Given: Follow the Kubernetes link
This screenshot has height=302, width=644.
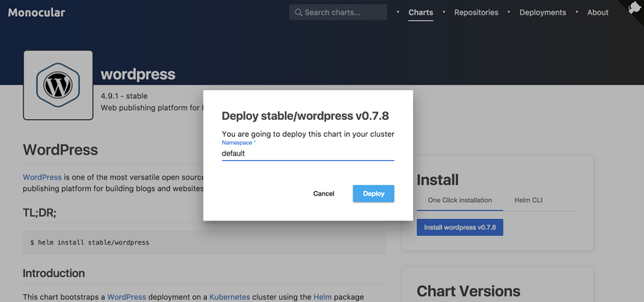Looking at the screenshot, I should pos(229,296).
